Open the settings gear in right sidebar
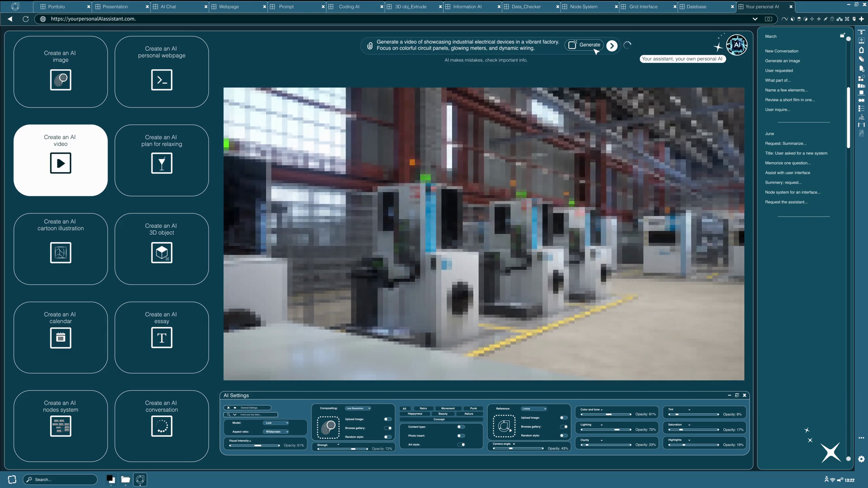Screen dimensions: 868x488 click(861, 459)
